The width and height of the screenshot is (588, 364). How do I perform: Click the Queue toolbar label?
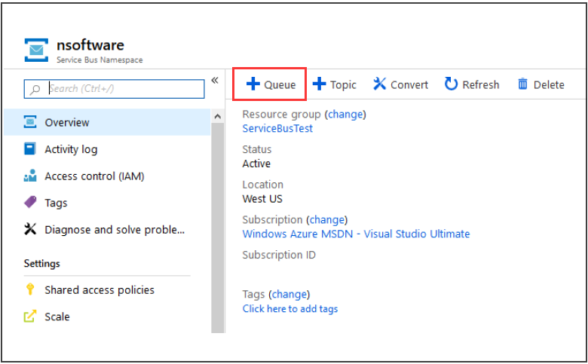click(x=280, y=85)
